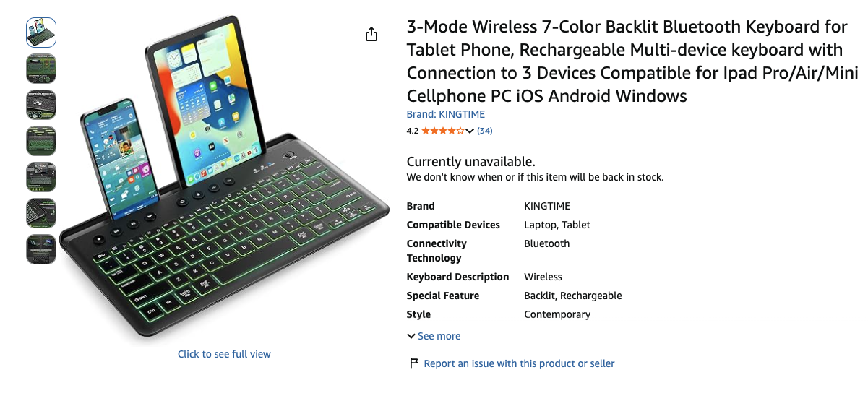Click to see full view link
868x414 pixels.
(224, 354)
